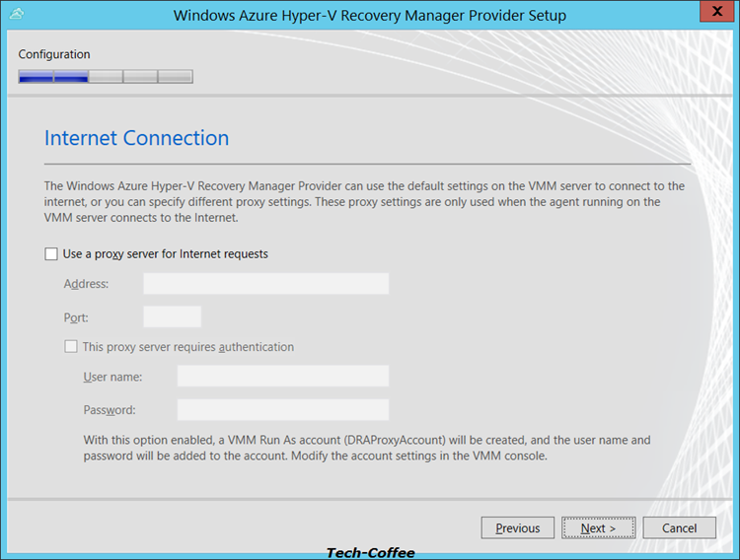The width and height of the screenshot is (740, 560).
Task: Go back with the Previous button
Action: point(518,527)
